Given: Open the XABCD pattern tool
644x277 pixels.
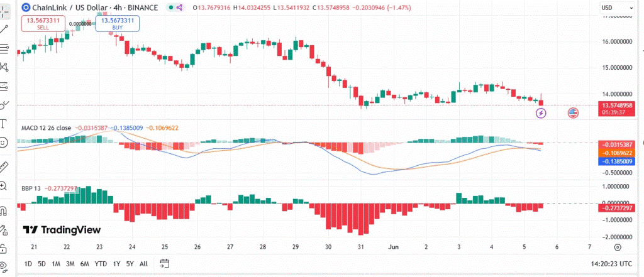Looking at the screenshot, I should 4,67.
